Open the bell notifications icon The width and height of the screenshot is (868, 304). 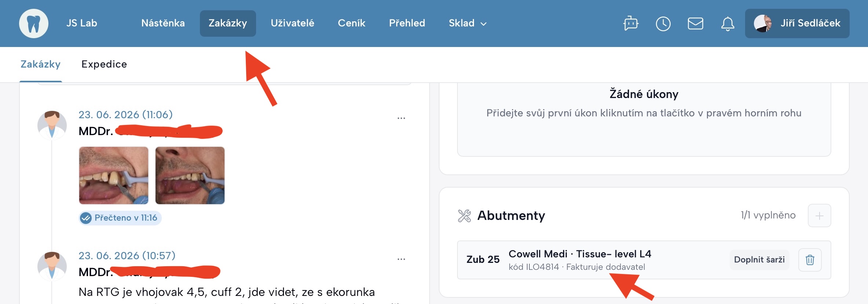(727, 24)
